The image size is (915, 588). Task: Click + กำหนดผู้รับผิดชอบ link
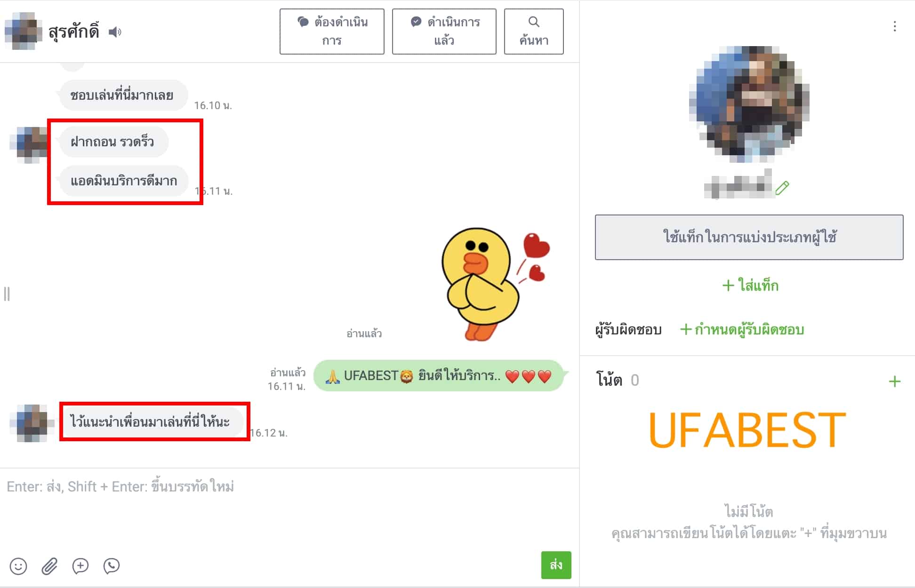click(x=742, y=330)
